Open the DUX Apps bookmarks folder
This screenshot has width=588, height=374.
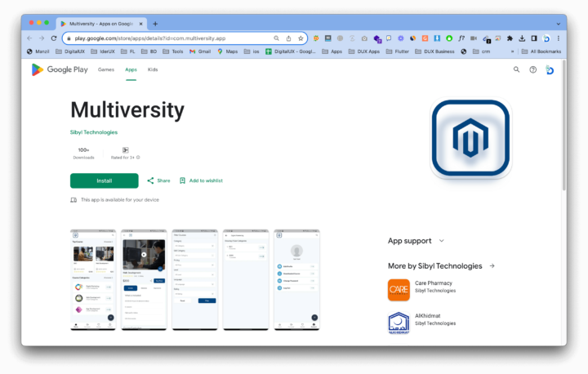pyautogui.click(x=364, y=51)
